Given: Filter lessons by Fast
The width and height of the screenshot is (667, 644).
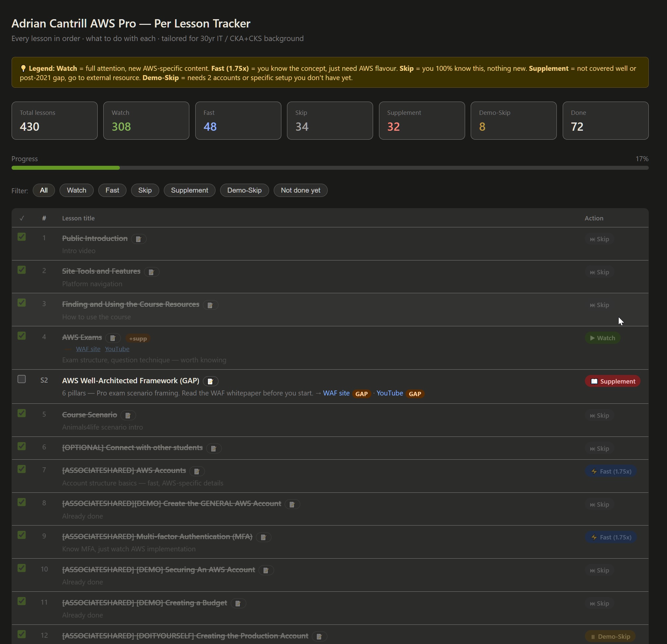Looking at the screenshot, I should [x=112, y=190].
